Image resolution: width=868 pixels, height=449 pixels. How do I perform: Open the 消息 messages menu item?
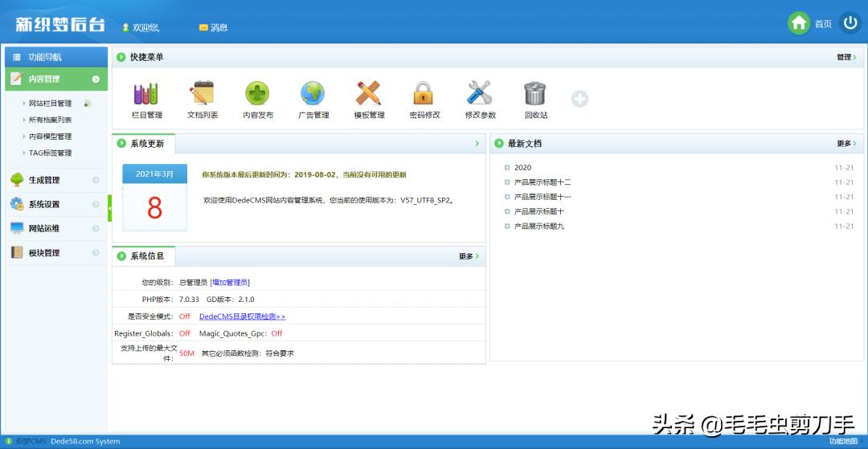click(214, 27)
